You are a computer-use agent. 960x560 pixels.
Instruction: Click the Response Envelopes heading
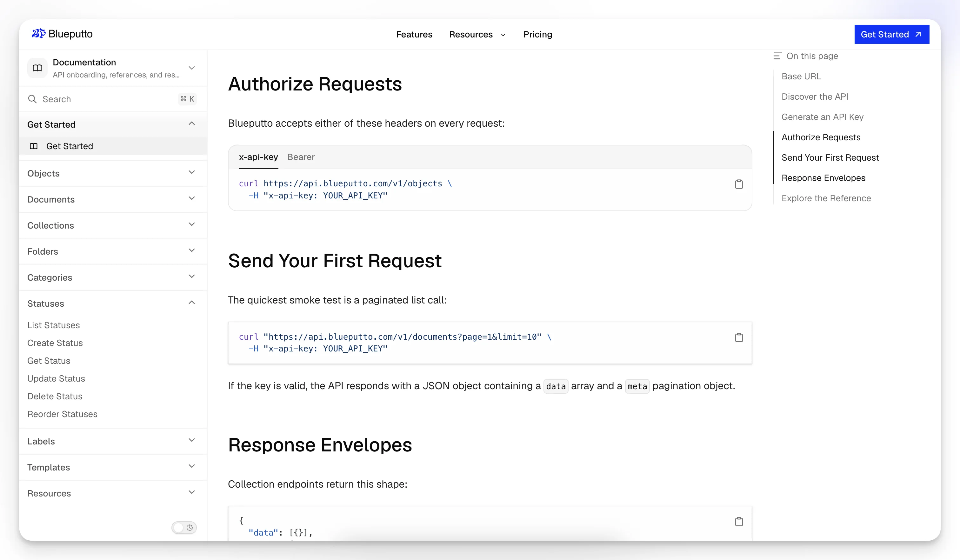[320, 445]
